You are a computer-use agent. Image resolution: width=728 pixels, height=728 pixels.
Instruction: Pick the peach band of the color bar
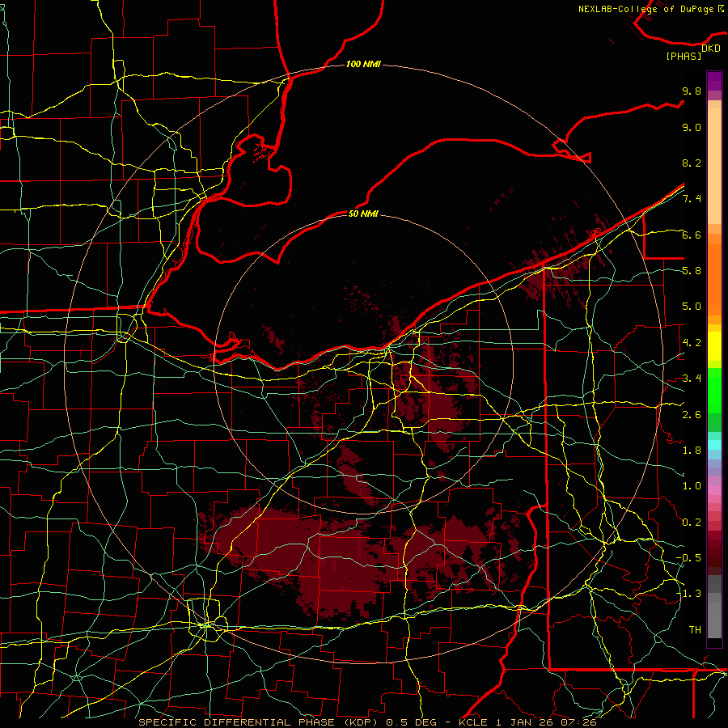(714, 166)
